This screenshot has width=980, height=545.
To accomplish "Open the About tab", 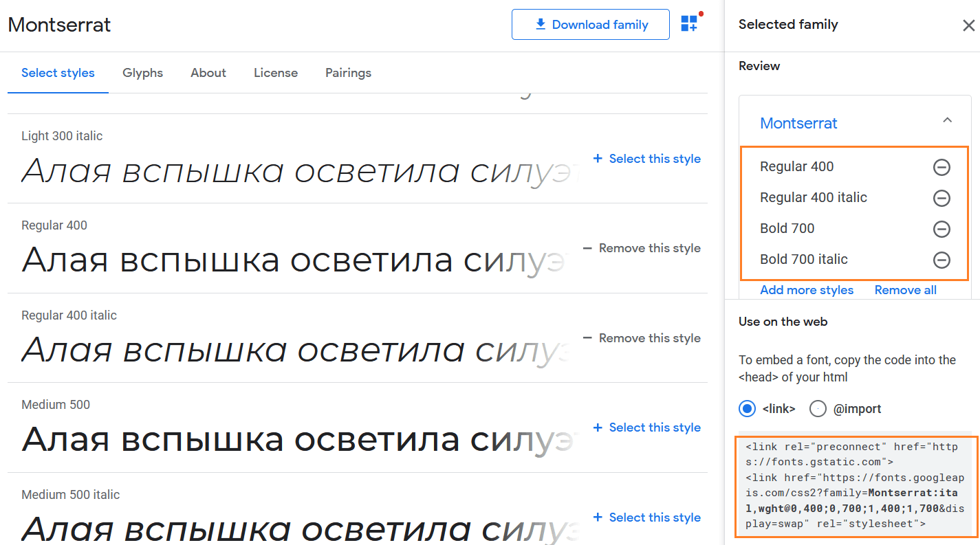I will point(208,73).
